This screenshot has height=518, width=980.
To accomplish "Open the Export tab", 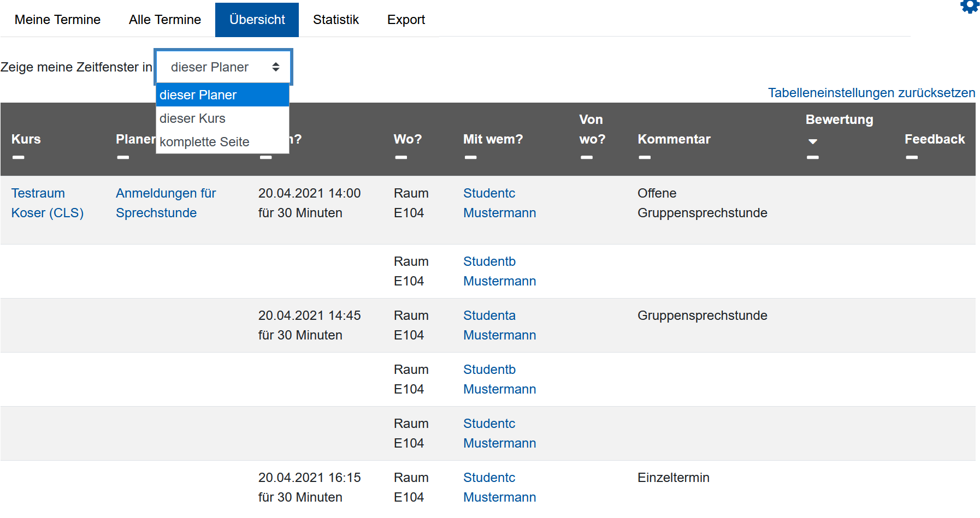I will [x=406, y=20].
